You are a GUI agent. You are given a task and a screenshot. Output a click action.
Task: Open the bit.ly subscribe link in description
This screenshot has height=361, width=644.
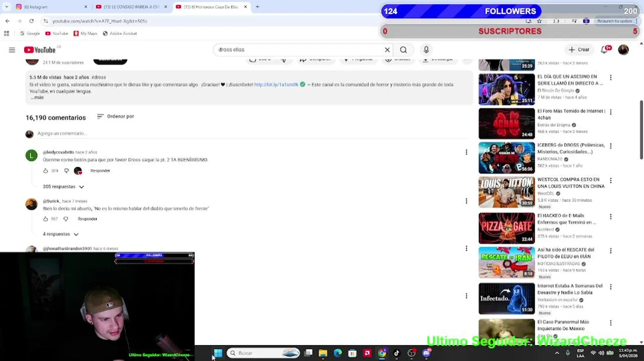click(276, 84)
